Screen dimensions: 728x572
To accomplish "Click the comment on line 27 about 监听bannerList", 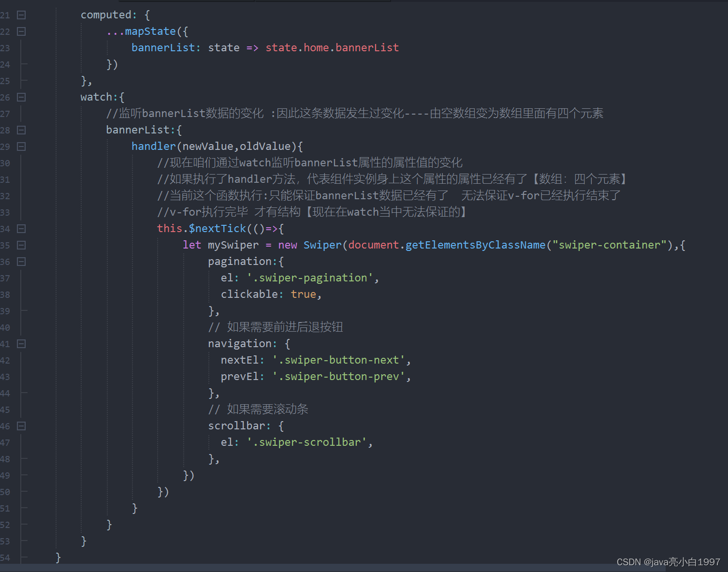I will pyautogui.click(x=355, y=114).
